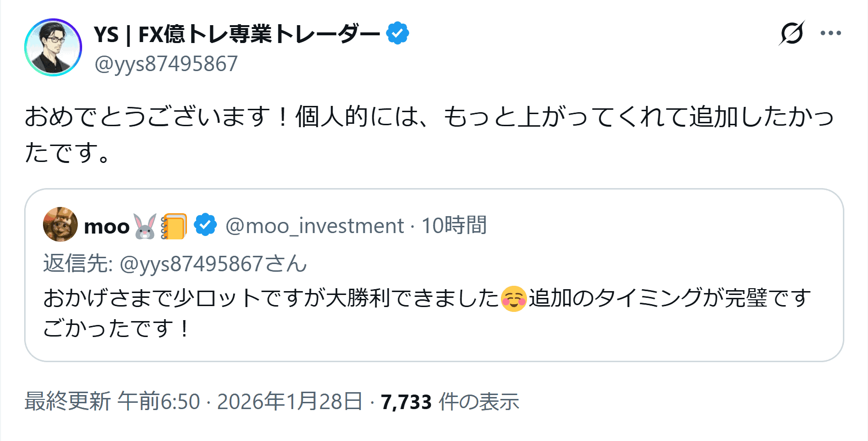Click the moo display name
The image size is (868, 441).
(107, 226)
